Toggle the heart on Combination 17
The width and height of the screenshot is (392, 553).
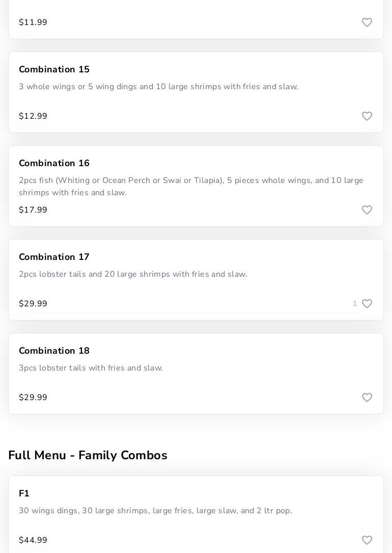click(x=367, y=304)
